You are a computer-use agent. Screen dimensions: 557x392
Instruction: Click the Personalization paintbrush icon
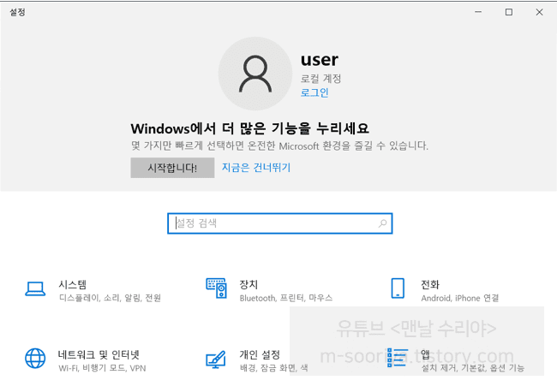pyautogui.click(x=216, y=358)
